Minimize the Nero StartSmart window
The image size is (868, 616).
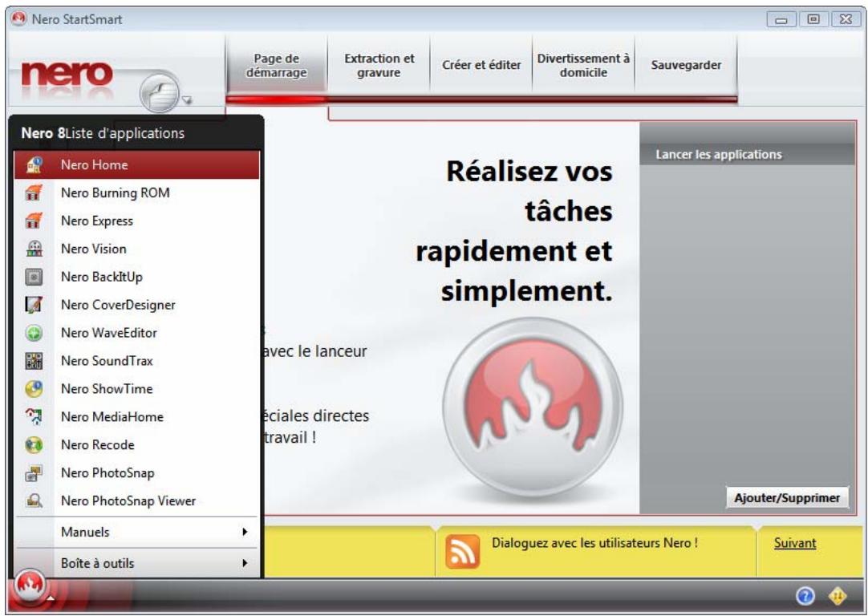(x=781, y=19)
